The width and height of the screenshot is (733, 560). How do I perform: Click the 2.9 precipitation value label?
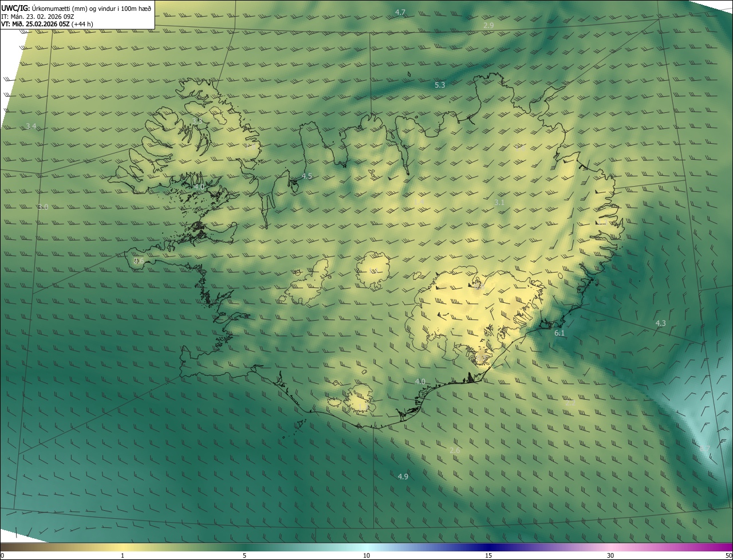[488, 26]
